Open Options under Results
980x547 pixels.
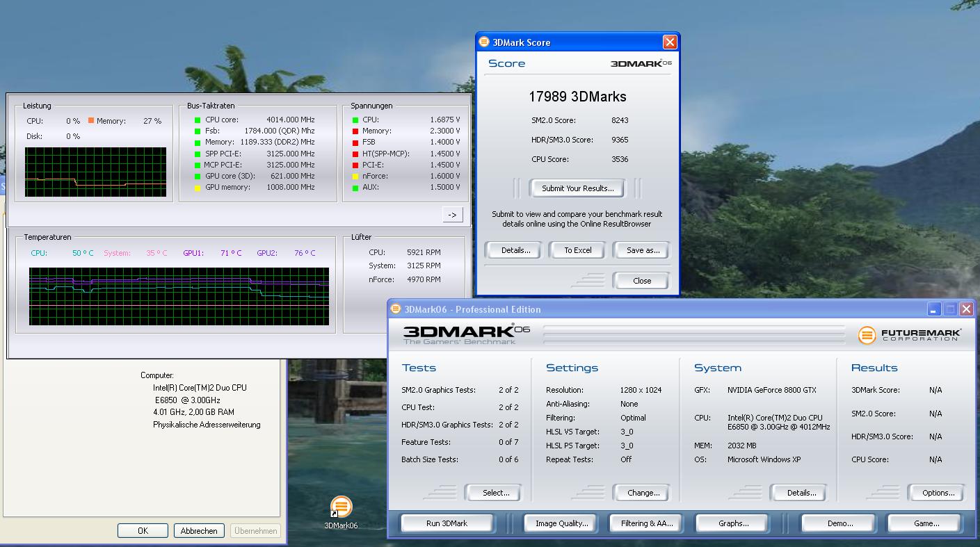[938, 493]
